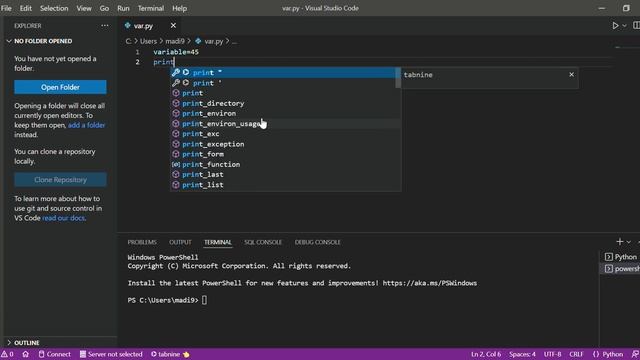Screen dimensions: 640x360
Task: Click line 1 code variable=45
Action: (x=176, y=52)
